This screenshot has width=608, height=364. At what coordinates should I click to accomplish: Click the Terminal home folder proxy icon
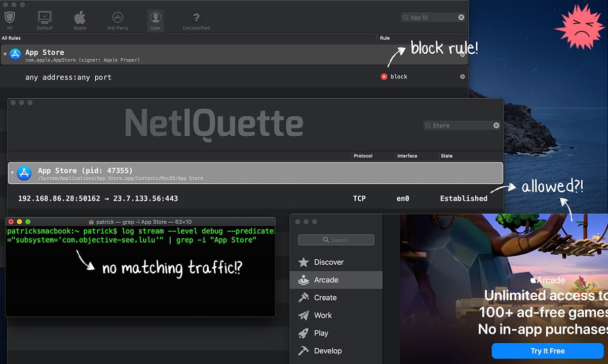(x=92, y=222)
